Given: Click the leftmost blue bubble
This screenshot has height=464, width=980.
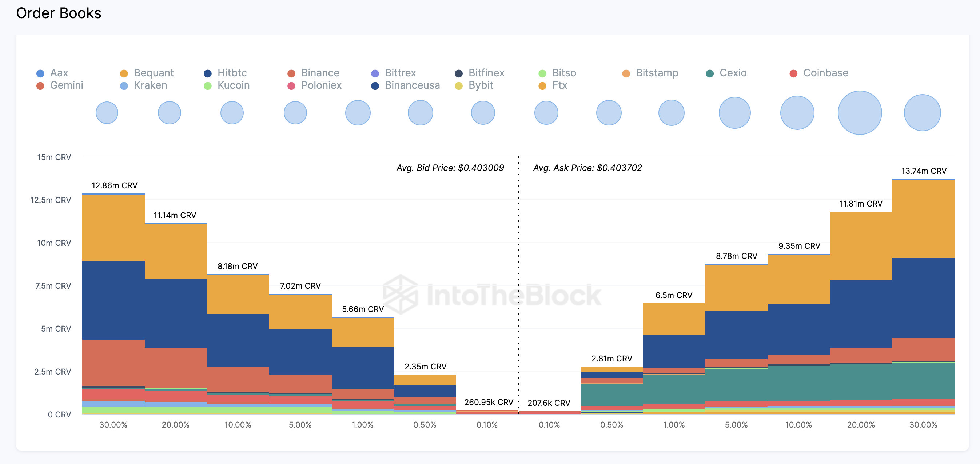Looking at the screenshot, I should pyautogui.click(x=107, y=113).
